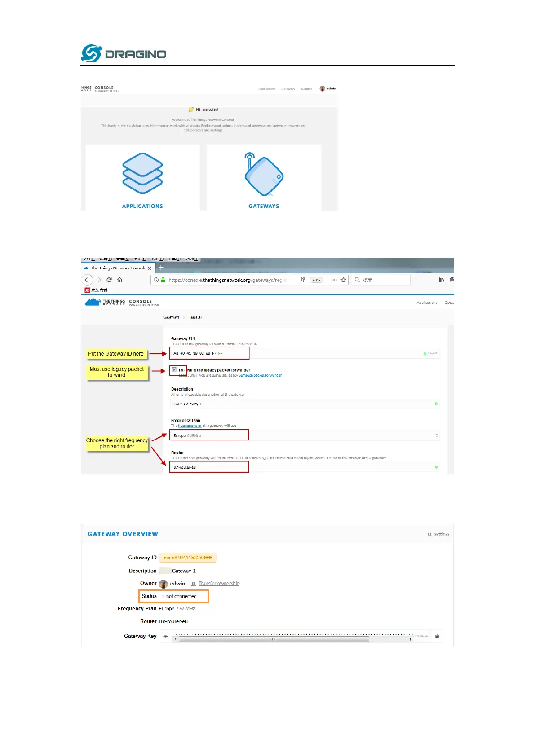Viewport: 535px width, 756px height.
Task: Click the Router field showing ttn-router-eu
Action: click(x=305, y=467)
